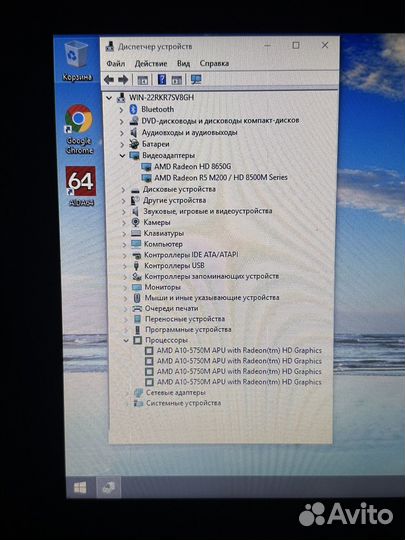405x540 pixels.
Task: Click the Back arrow toolbar icon
Action: [x=109, y=80]
